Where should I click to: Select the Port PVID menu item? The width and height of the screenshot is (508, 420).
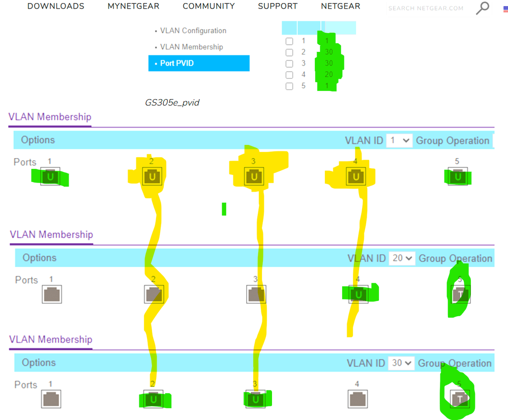[x=199, y=63]
